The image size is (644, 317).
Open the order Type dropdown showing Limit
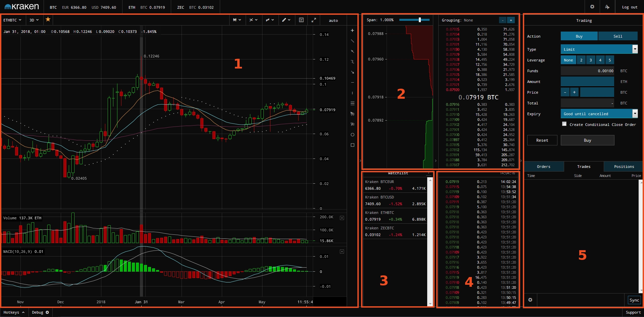599,49
